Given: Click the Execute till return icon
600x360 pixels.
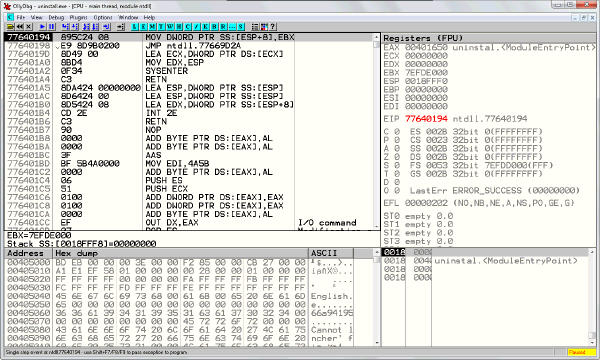Looking at the screenshot, I should [x=106, y=27].
